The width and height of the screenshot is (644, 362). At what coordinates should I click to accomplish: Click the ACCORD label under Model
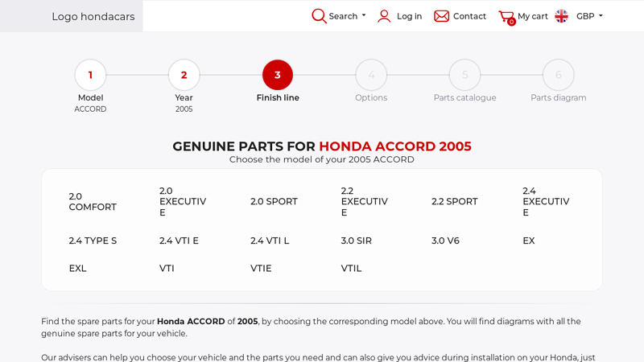90,109
